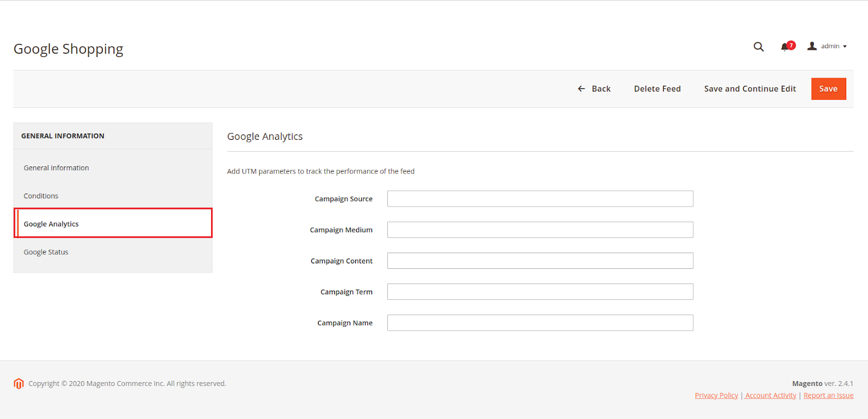868x419 pixels.
Task: Click the Campaign Source label
Action: 343,199
